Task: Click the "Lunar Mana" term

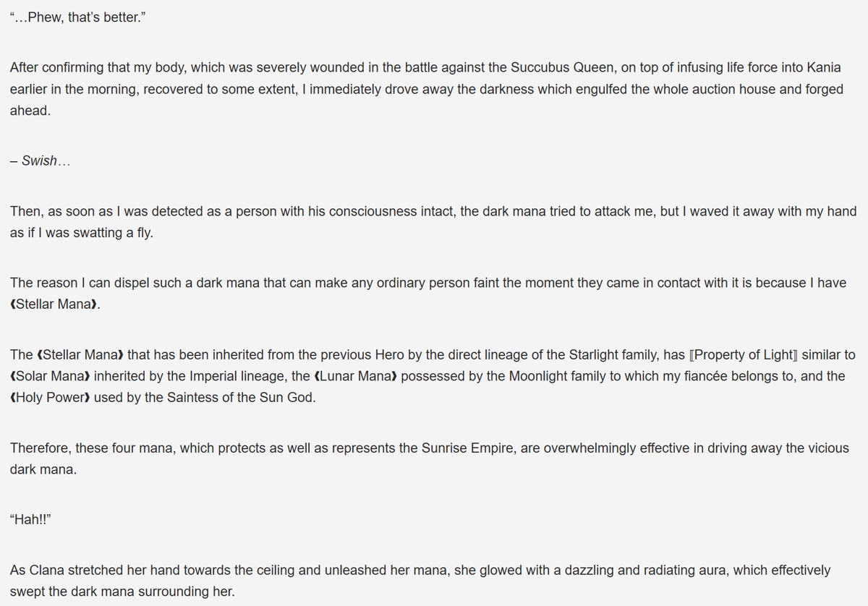Action: (356, 377)
